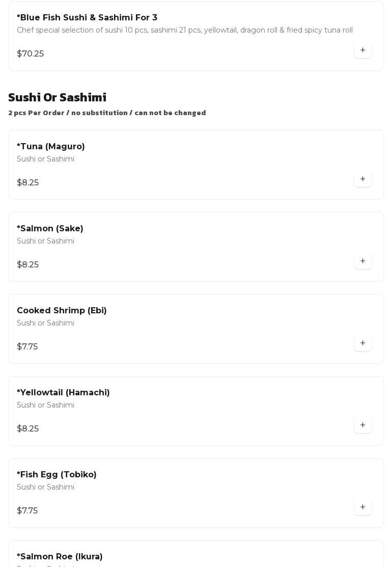Click the Blue Fish combo description text
The height and width of the screenshot is (567, 392).
click(184, 31)
